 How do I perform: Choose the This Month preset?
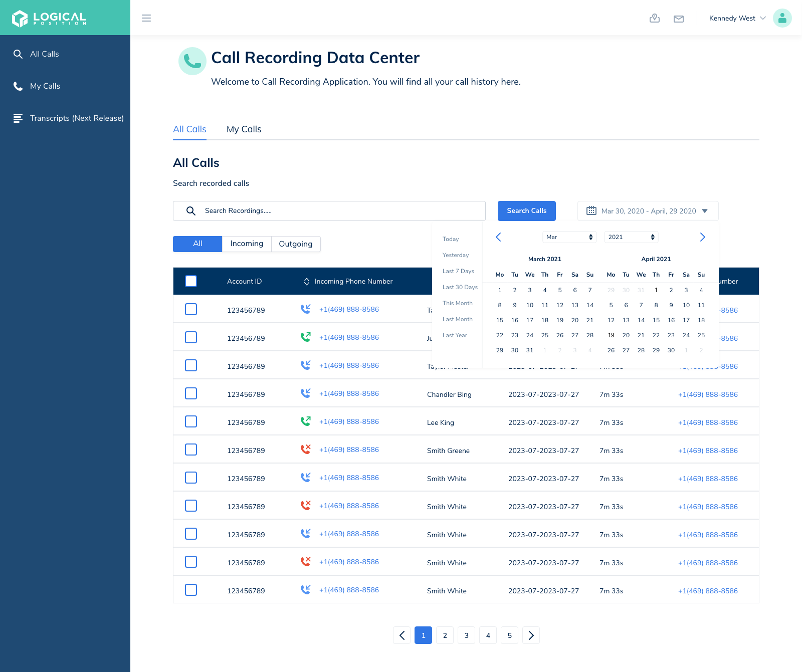[x=457, y=303]
